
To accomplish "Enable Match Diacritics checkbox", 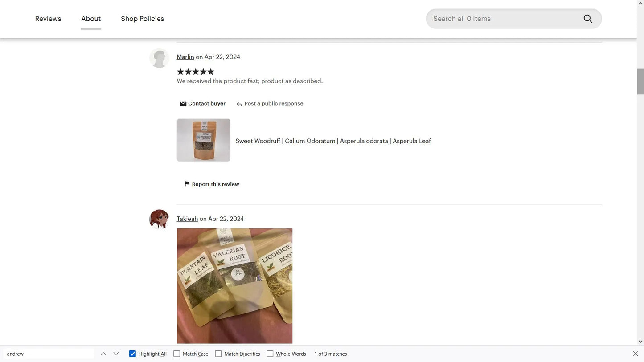I will [x=218, y=354].
